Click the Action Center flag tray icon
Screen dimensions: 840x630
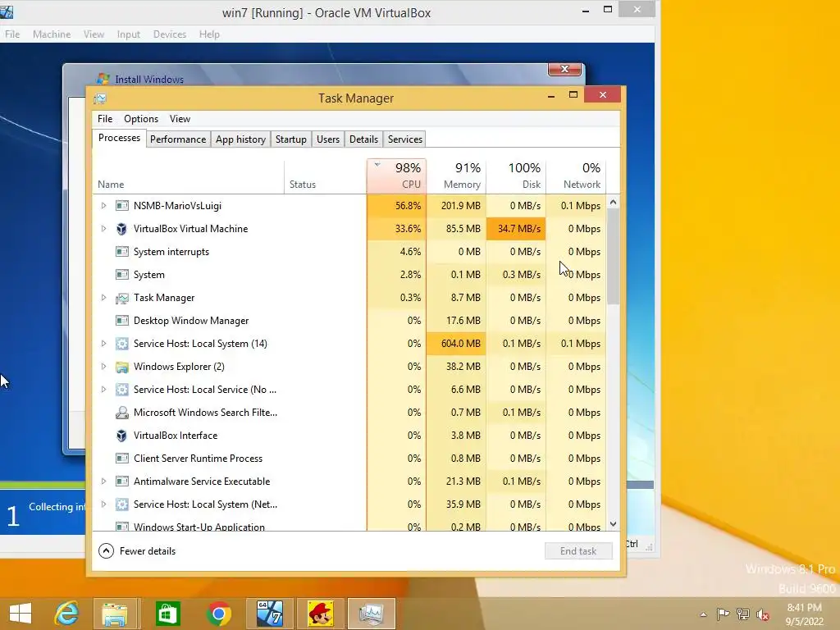point(723,614)
